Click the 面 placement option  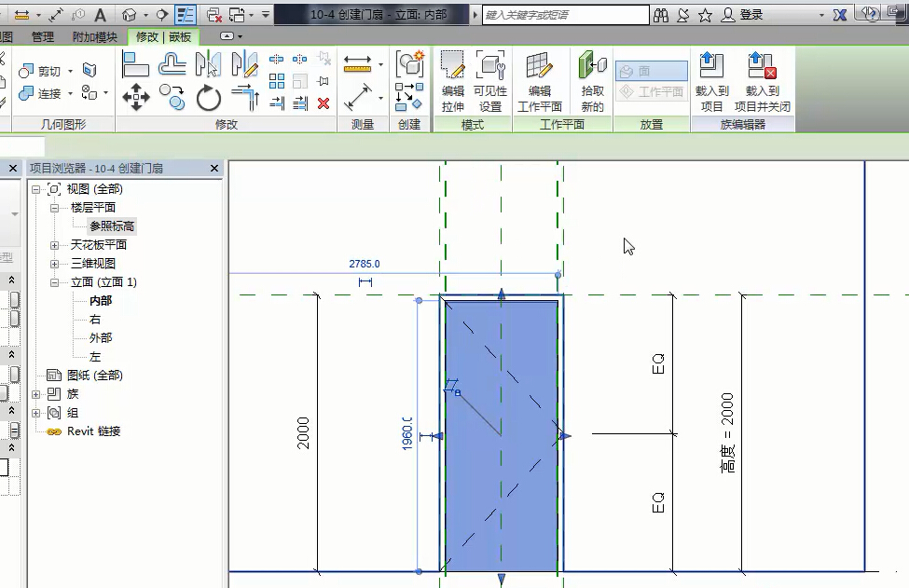click(652, 71)
